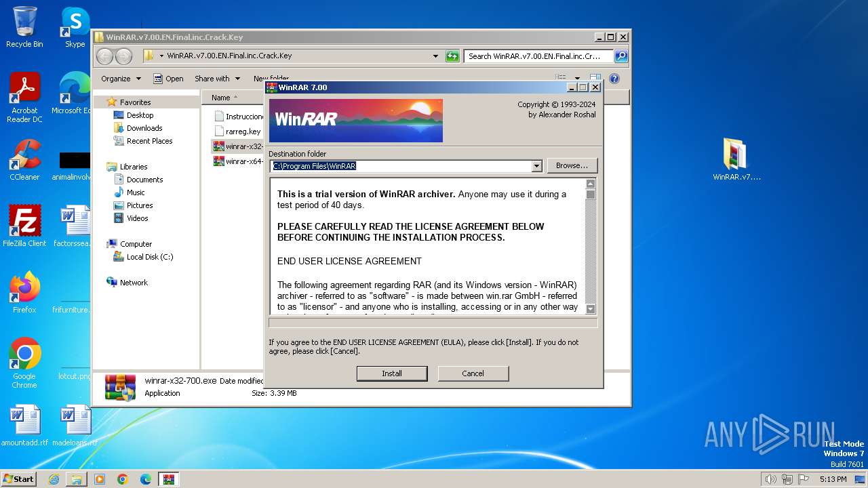Click the Firefox desktop icon
This screenshot has width=868, height=488.
(x=24, y=293)
